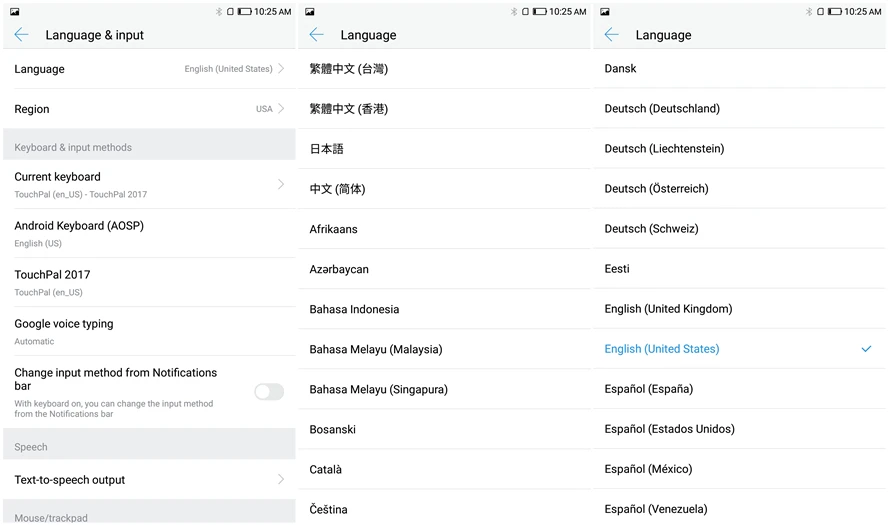Image resolution: width=888 pixels, height=525 pixels.
Task: Select Deutsch (Liechtenstein)
Action: (739, 148)
